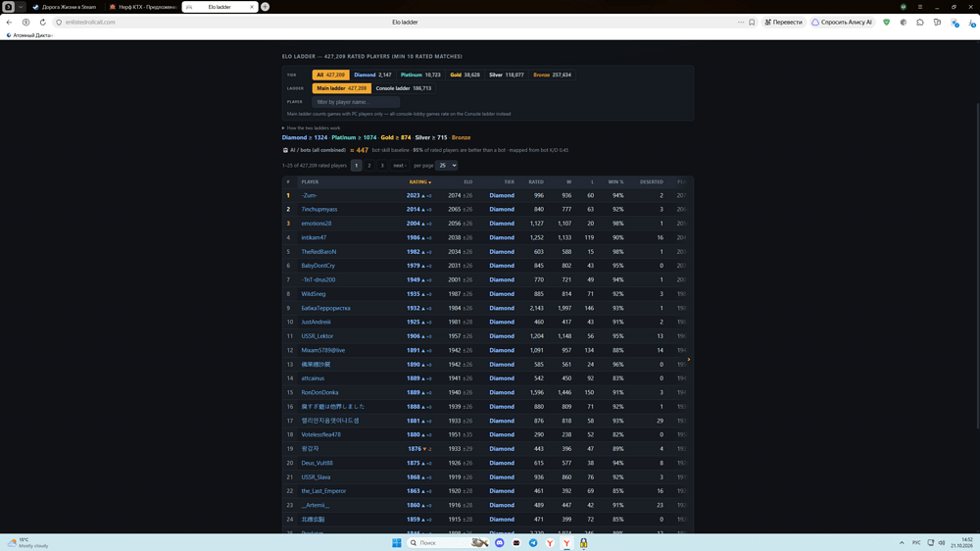
Task: Open the address bar three-dots menu
Action: click(741, 22)
